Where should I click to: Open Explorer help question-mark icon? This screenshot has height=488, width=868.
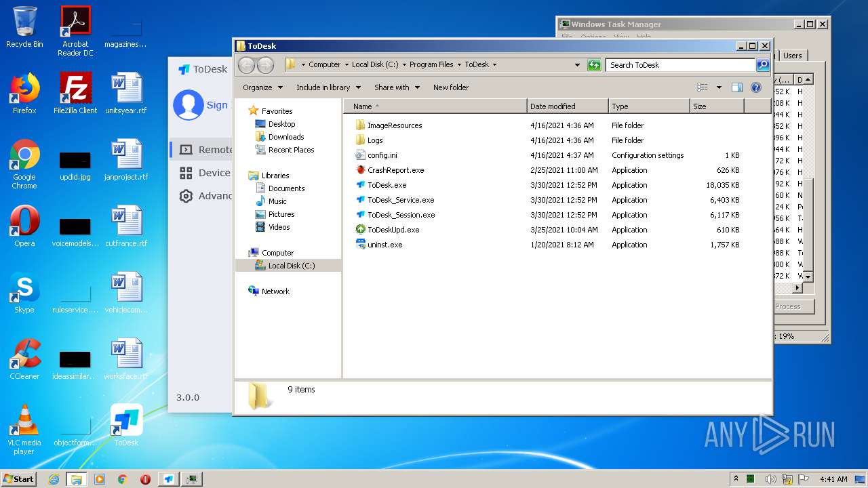(x=756, y=87)
